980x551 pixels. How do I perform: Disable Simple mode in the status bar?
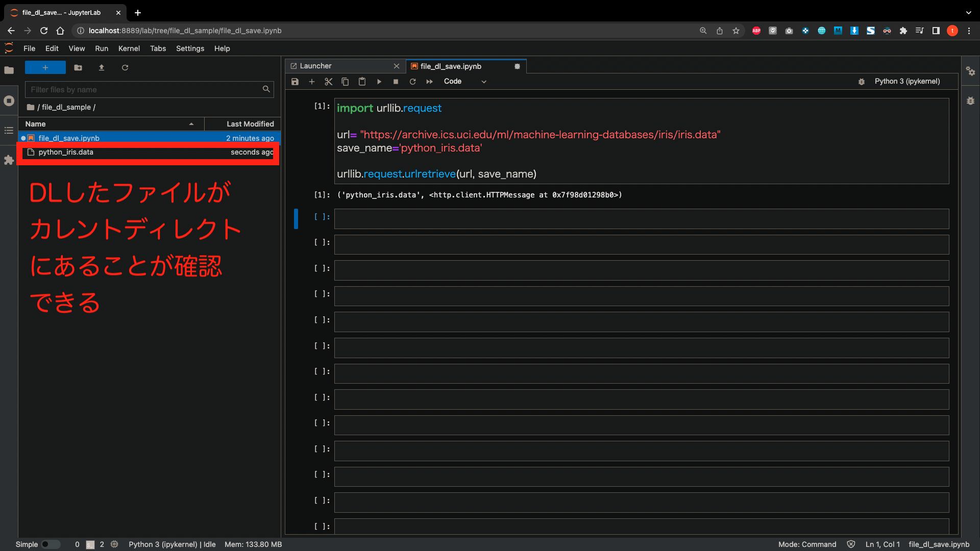pos(50,544)
